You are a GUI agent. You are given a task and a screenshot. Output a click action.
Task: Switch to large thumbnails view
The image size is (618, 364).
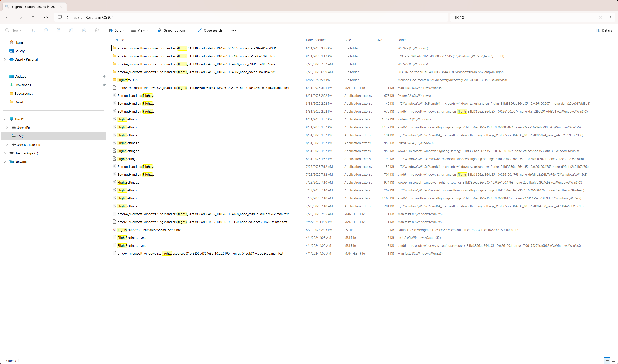click(614, 361)
